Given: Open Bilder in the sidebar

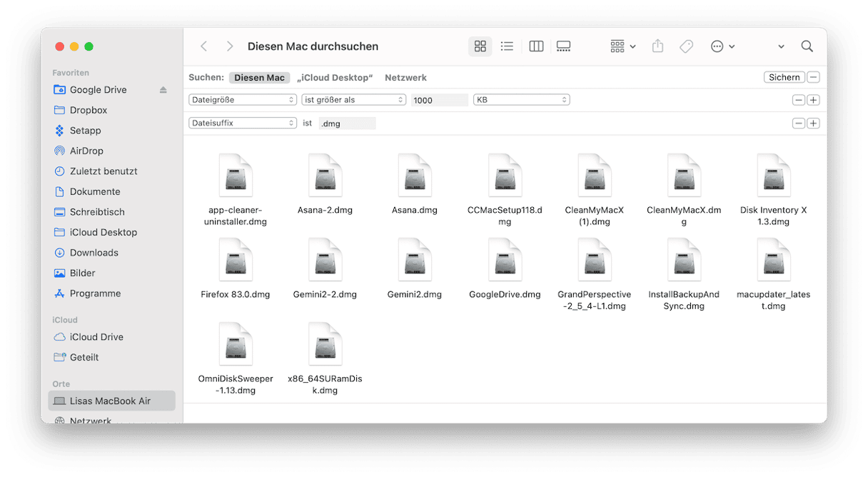Looking at the screenshot, I should click(82, 273).
